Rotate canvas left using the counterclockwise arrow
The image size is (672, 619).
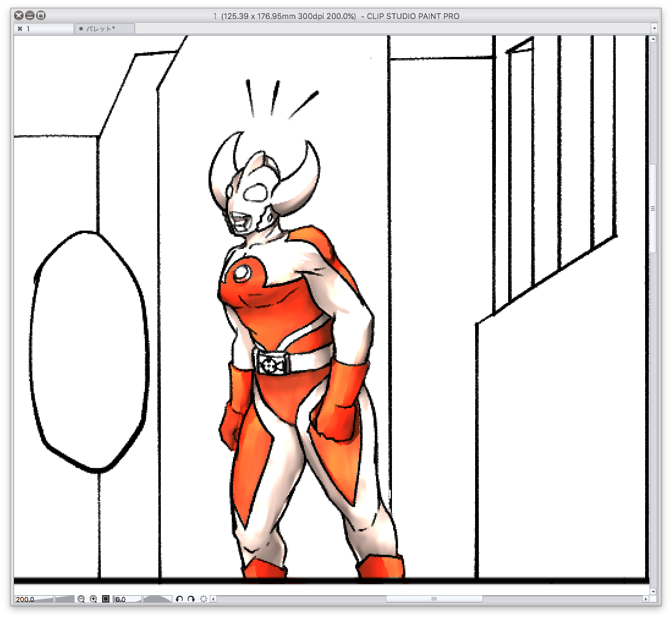pos(179,599)
